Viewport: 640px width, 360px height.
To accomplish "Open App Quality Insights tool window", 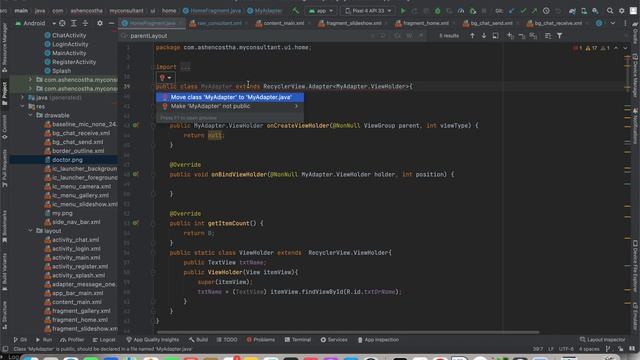I will click(152, 340).
